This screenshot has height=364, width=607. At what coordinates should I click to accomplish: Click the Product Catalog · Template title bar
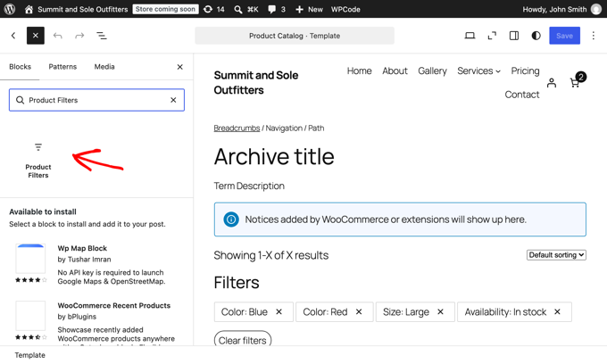point(295,36)
